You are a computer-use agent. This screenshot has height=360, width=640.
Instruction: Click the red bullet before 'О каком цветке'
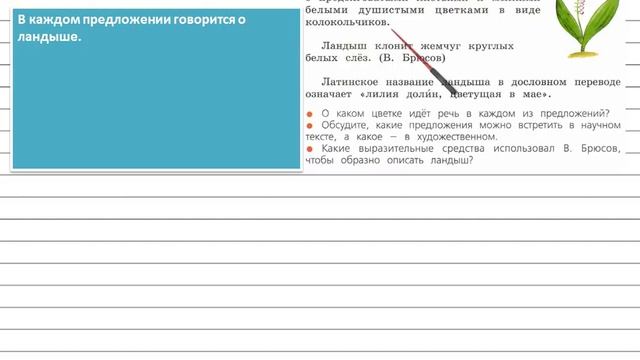click(x=309, y=114)
